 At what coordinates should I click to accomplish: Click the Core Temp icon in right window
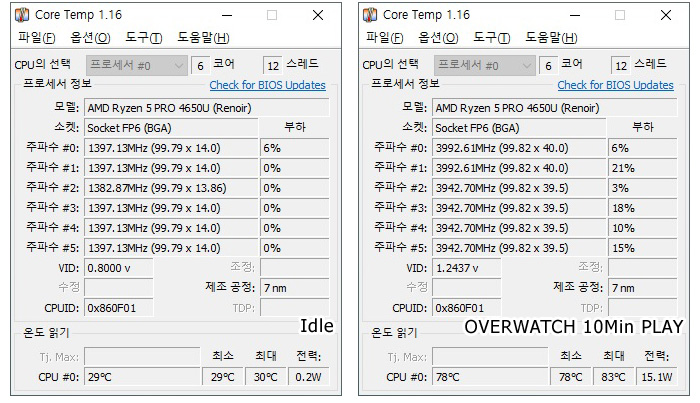tap(370, 15)
